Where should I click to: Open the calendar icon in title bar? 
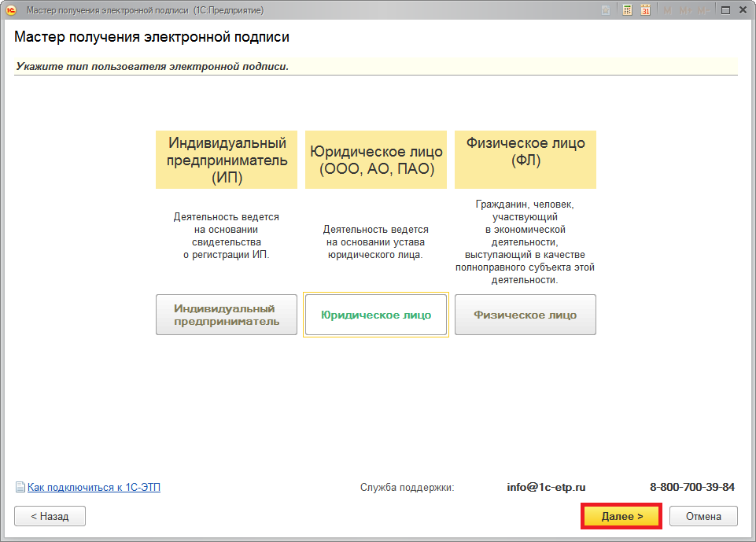point(645,10)
